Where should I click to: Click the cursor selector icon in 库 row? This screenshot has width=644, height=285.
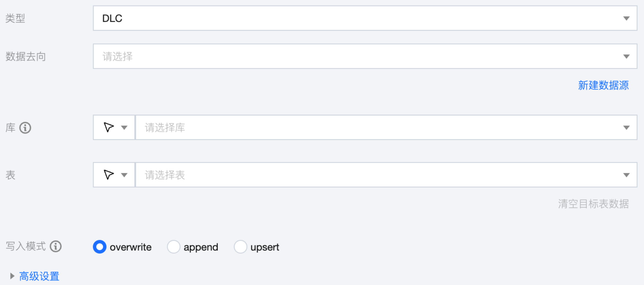point(108,127)
